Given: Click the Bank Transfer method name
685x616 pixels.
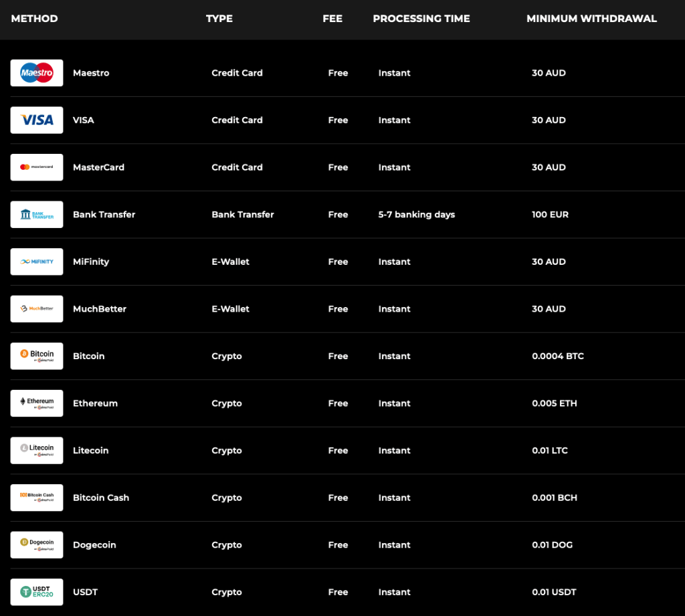Looking at the screenshot, I should (104, 215).
